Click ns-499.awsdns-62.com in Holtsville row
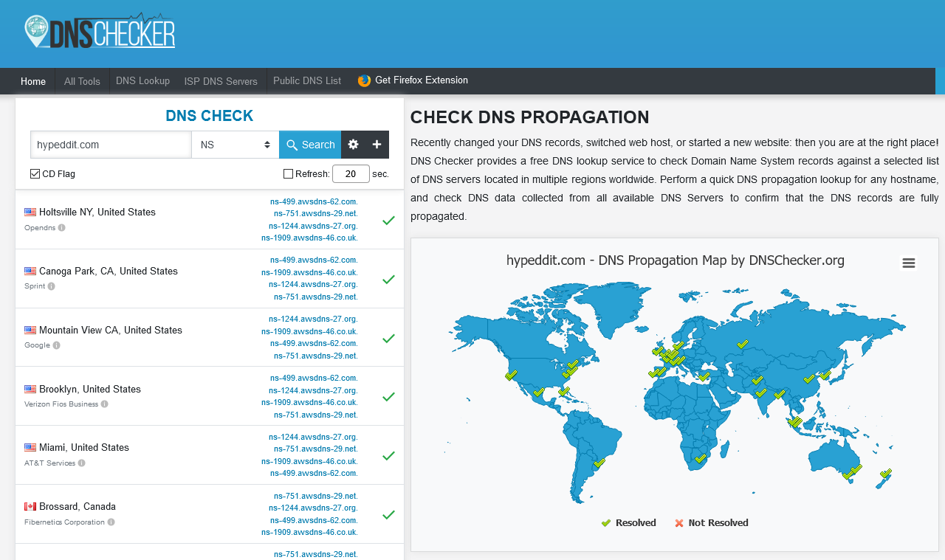Screen dimensions: 945x560 click(314, 201)
